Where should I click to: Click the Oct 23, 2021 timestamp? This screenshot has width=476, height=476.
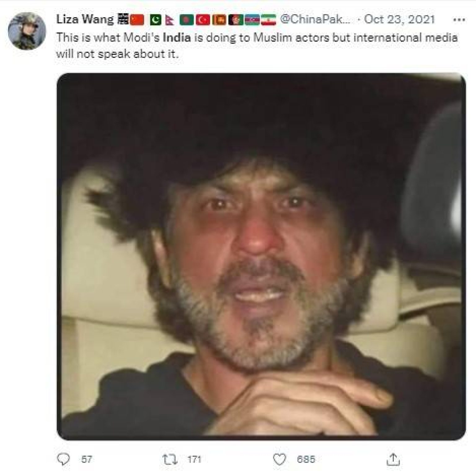[x=399, y=20]
